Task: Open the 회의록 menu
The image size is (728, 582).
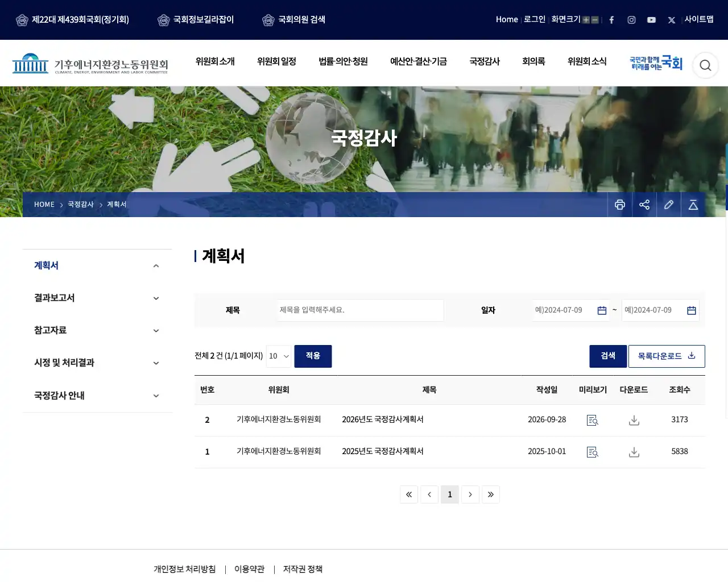Action: (533, 61)
